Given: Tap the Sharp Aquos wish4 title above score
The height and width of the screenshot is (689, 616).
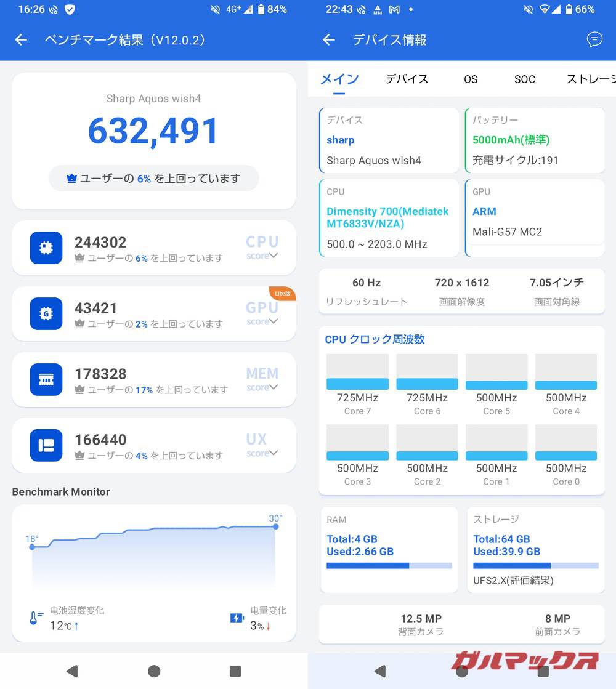Looking at the screenshot, I should tap(153, 99).
